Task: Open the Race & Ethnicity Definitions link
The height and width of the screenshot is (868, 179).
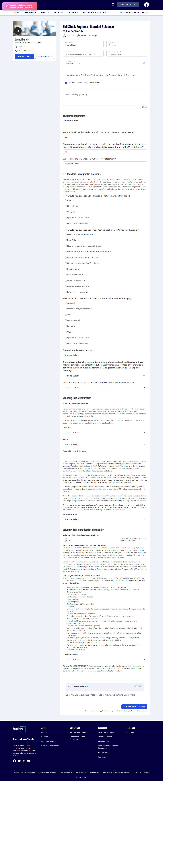Action: point(75,451)
